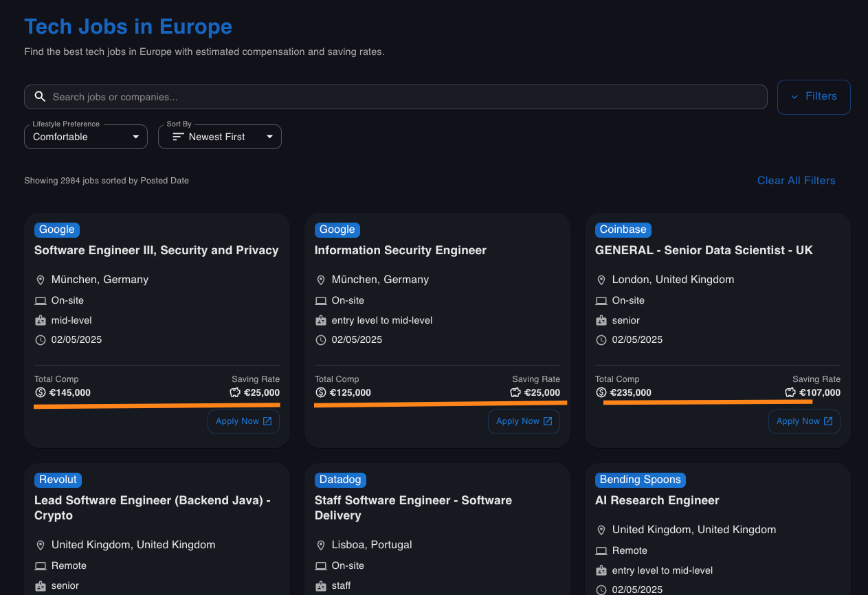Click piggy bank icon beside €107,000

790,393
